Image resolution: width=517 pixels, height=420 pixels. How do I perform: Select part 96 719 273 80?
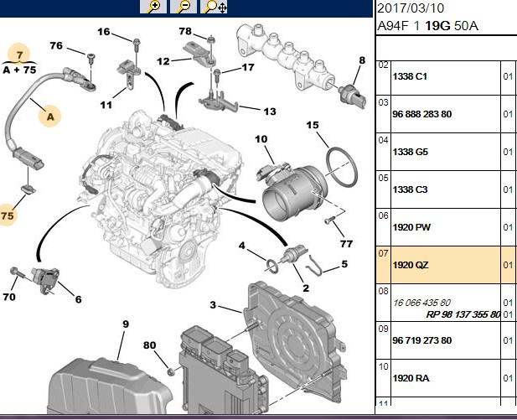[x=421, y=340]
